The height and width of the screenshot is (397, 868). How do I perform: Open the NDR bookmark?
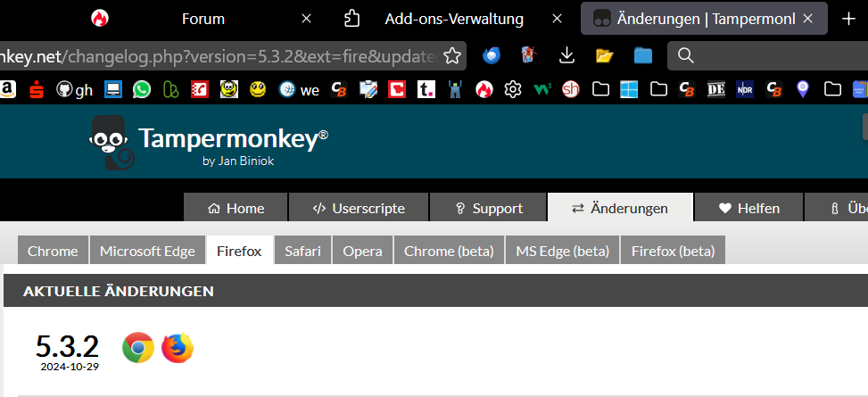(x=745, y=89)
